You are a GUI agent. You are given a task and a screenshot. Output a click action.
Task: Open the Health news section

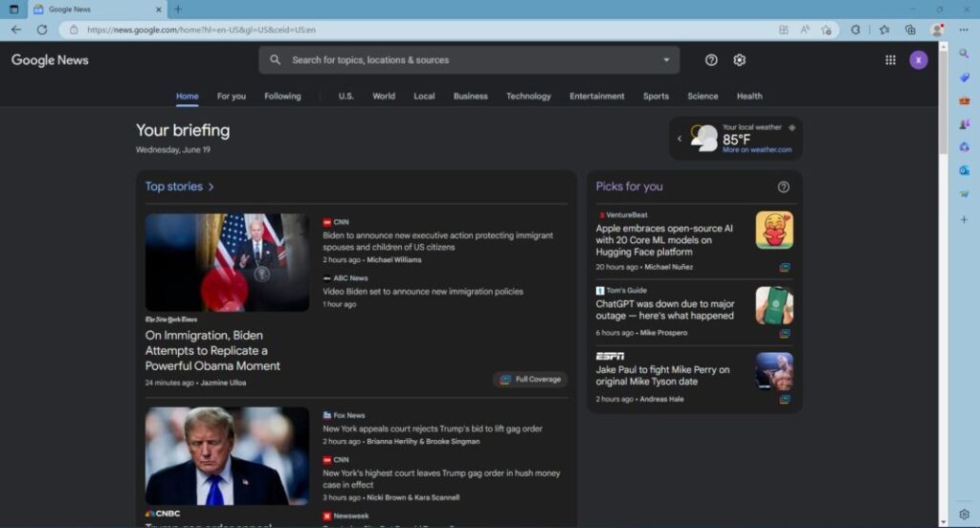[x=749, y=97]
